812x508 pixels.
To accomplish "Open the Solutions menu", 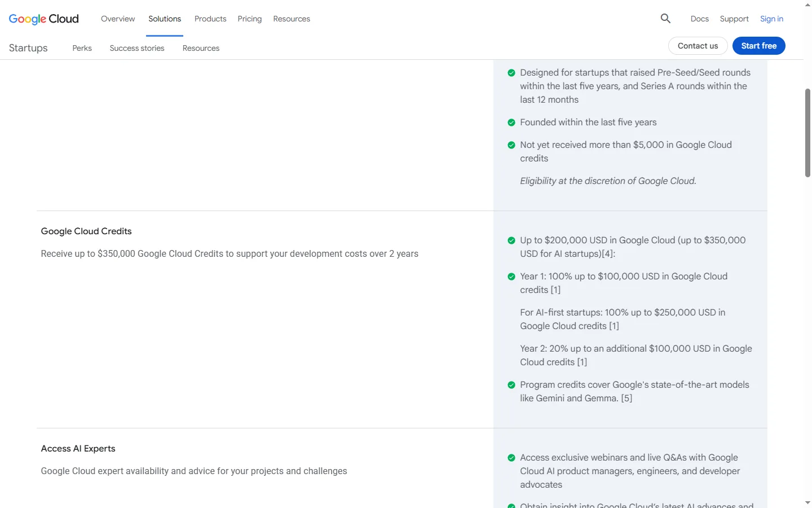I will (x=165, y=19).
